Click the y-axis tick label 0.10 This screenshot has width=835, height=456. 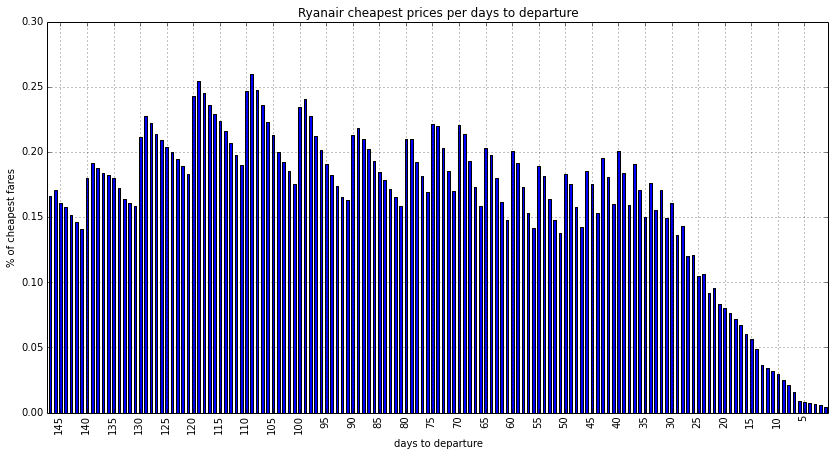click(32, 282)
